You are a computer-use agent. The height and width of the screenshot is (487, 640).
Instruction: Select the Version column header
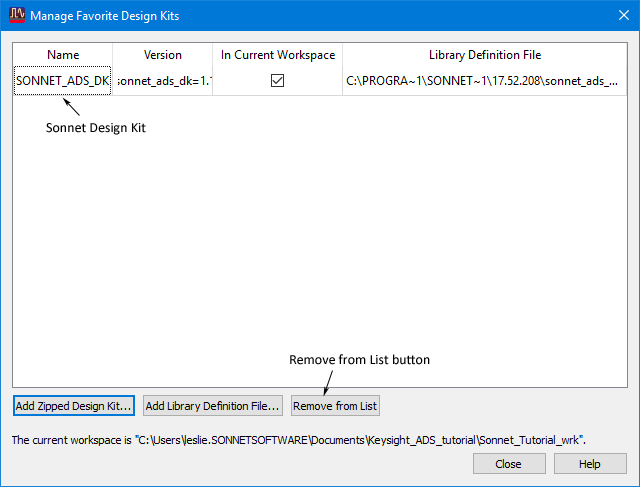(162, 55)
